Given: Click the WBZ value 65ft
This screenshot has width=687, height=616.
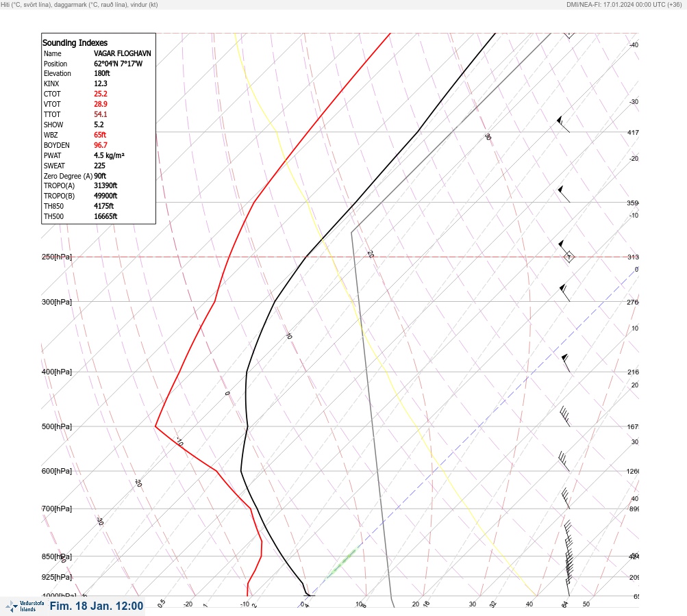Looking at the screenshot, I should click(100, 135).
